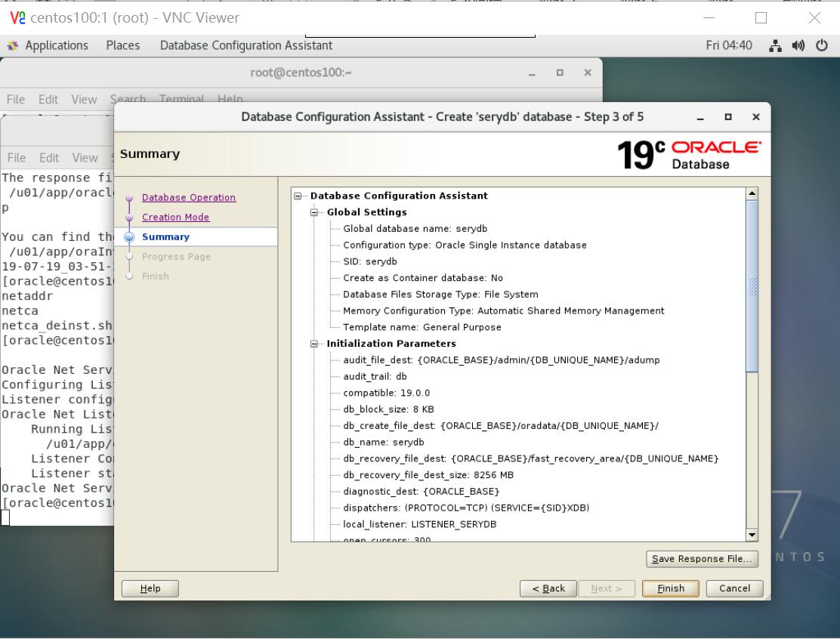Select 'Database Files Storage Type: File System' row
Viewport: 840px width, 639px height.
coord(441,295)
